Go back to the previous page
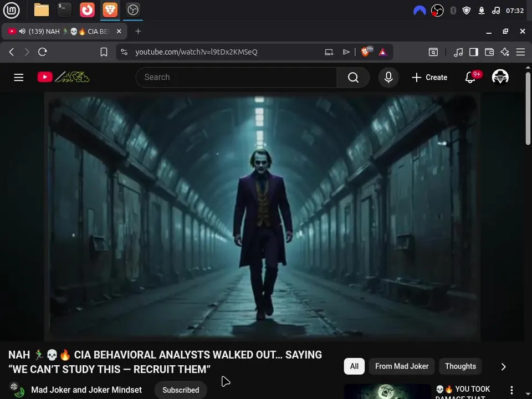The height and width of the screenshot is (399, 532). pyautogui.click(x=12, y=52)
